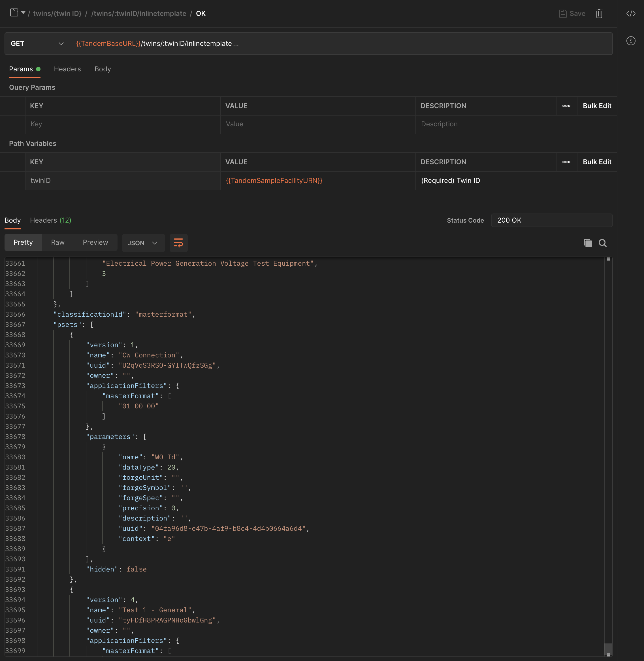Delete the example with trash icon
This screenshot has width=644, height=661.
pos(599,14)
